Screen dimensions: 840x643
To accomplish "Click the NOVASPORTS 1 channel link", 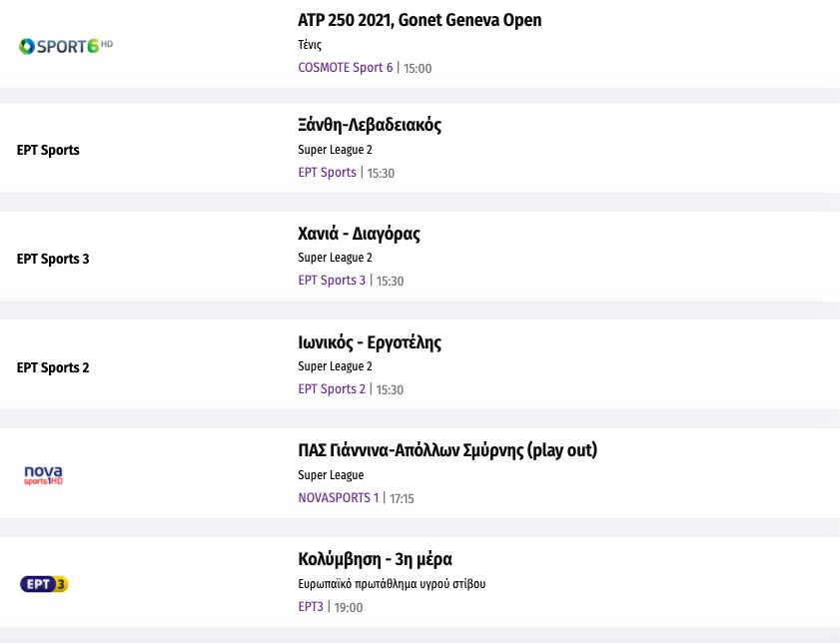I will pos(339,498).
